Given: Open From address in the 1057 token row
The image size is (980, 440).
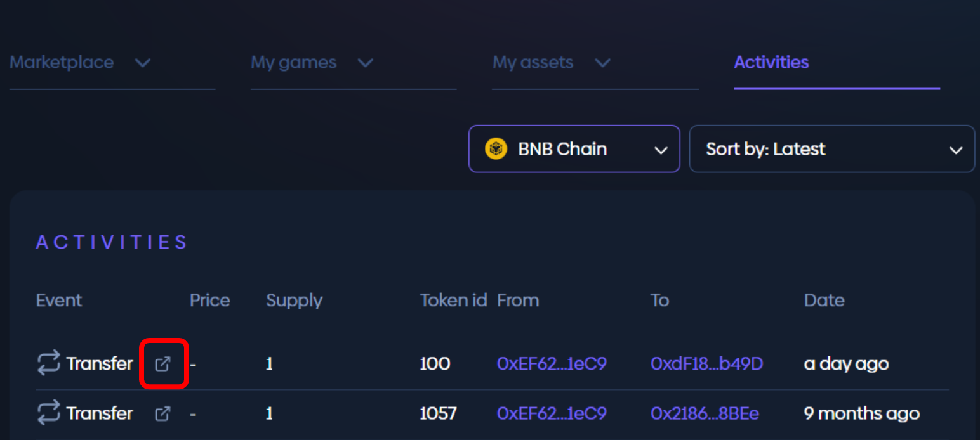Looking at the screenshot, I should [552, 414].
